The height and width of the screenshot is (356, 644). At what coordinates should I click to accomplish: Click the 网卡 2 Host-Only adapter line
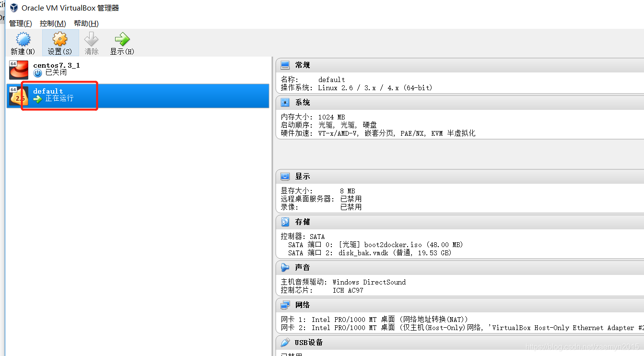[462, 328]
